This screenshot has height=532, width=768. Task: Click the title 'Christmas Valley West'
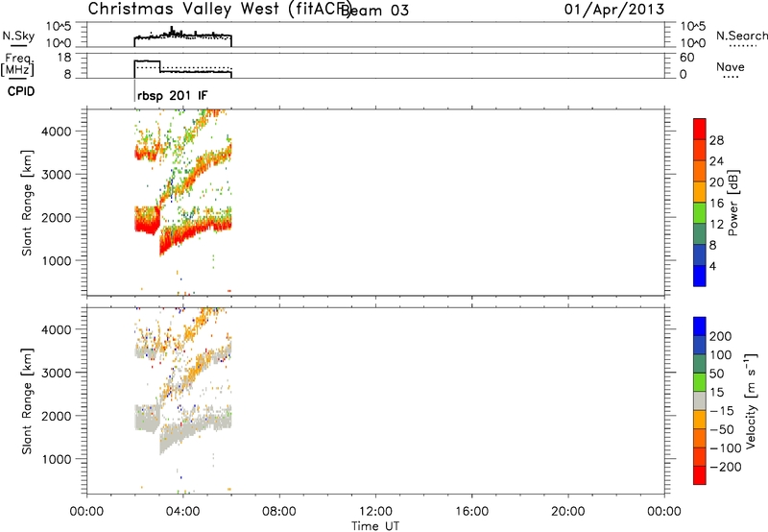[183, 9]
